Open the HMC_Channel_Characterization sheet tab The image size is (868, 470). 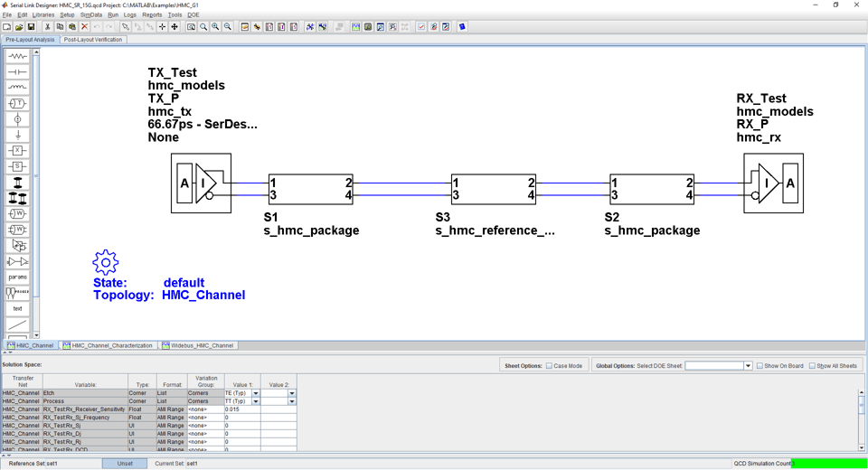108,345
